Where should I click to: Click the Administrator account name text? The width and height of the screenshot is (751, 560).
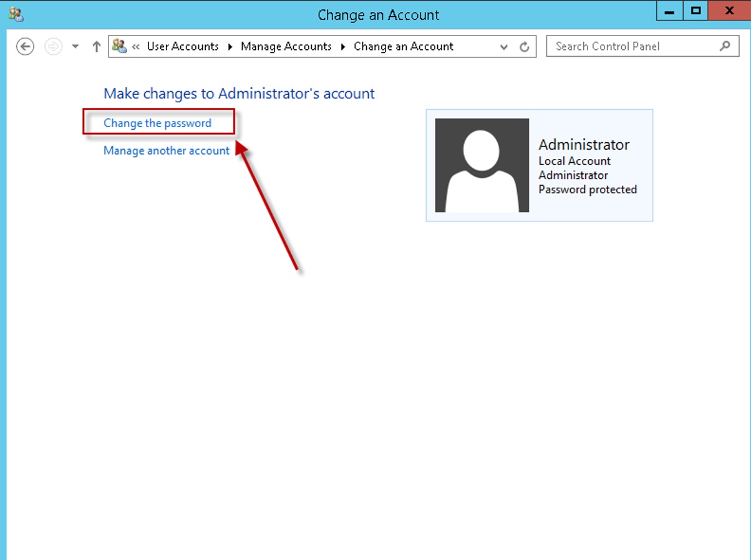(584, 145)
